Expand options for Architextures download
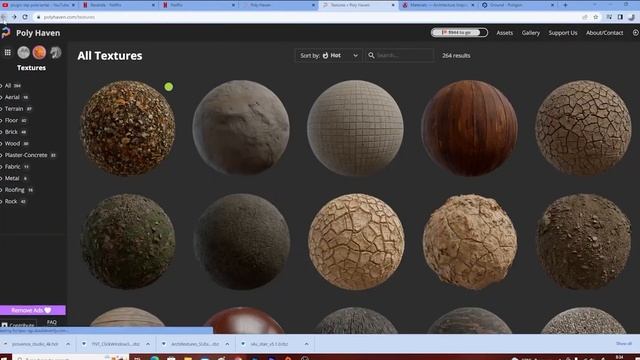Screen dimensions: 640x360 point(227,344)
